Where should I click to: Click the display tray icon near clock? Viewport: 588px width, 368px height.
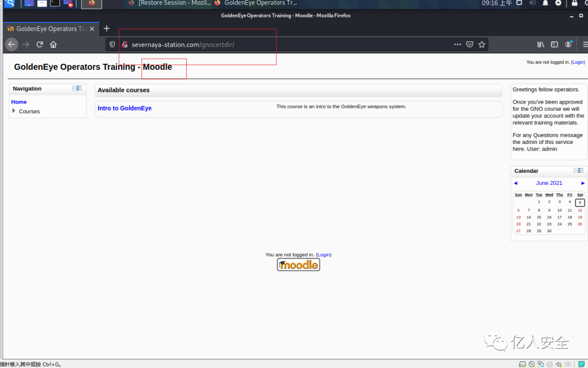(x=519, y=3)
